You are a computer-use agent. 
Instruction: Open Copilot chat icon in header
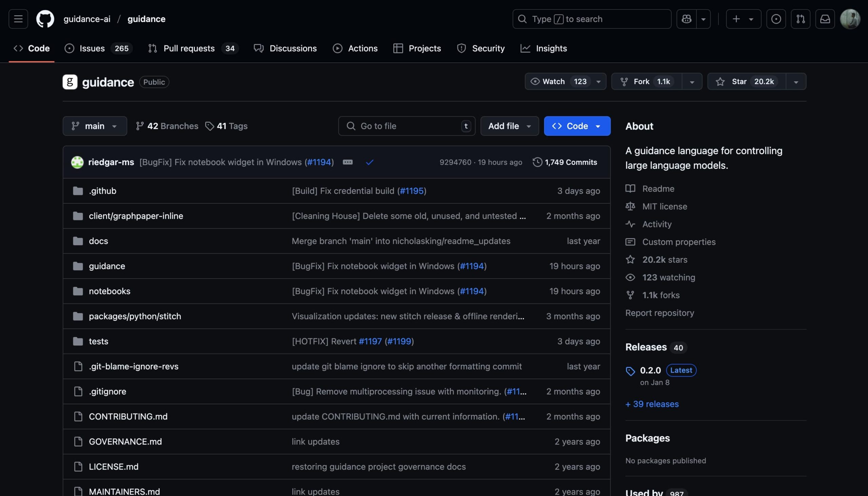click(x=686, y=19)
